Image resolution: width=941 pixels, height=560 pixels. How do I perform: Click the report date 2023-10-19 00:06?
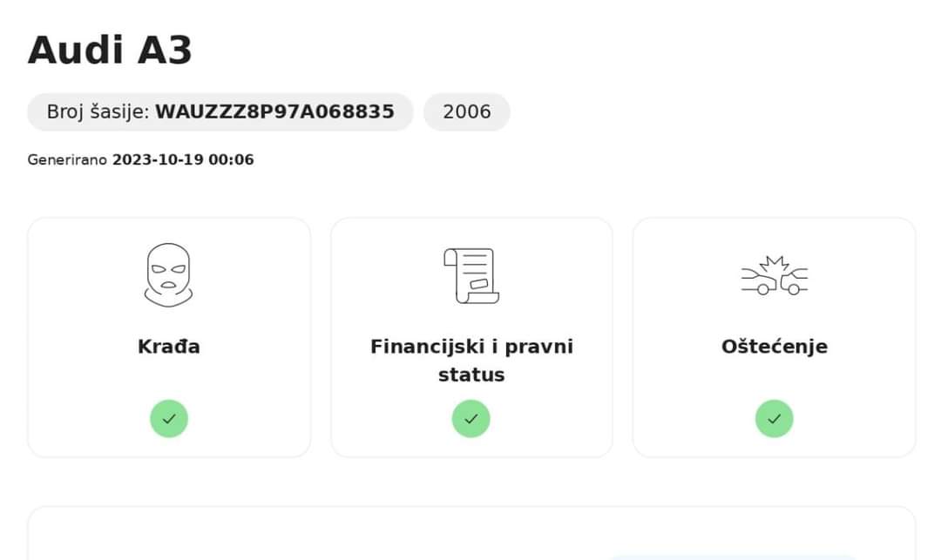[x=183, y=160]
